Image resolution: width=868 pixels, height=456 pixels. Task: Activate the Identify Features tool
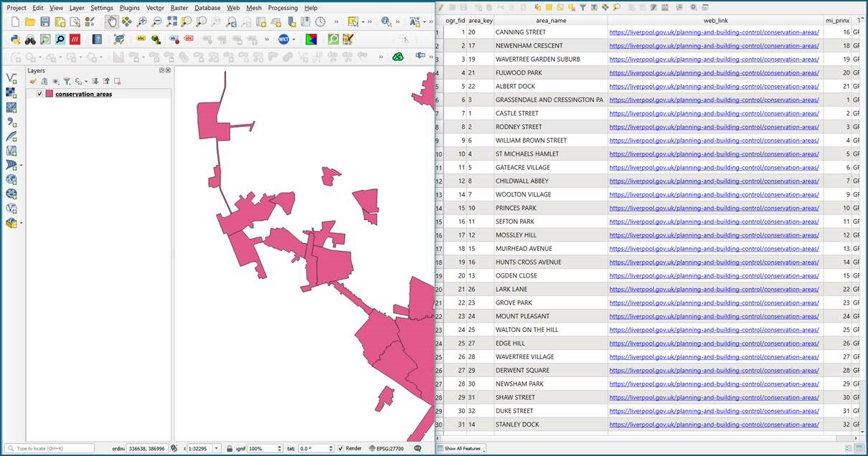pyautogui.click(x=386, y=22)
